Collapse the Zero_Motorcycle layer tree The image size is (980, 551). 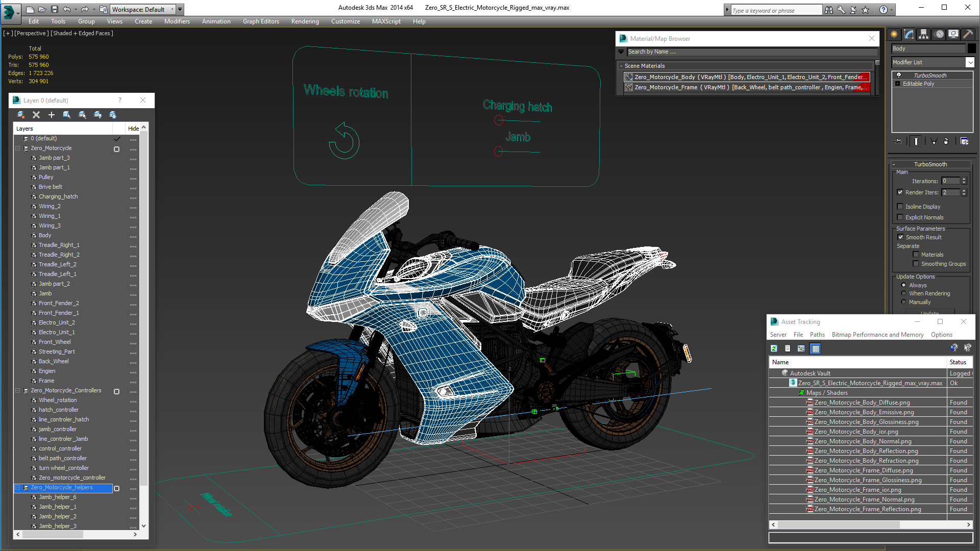[17, 148]
